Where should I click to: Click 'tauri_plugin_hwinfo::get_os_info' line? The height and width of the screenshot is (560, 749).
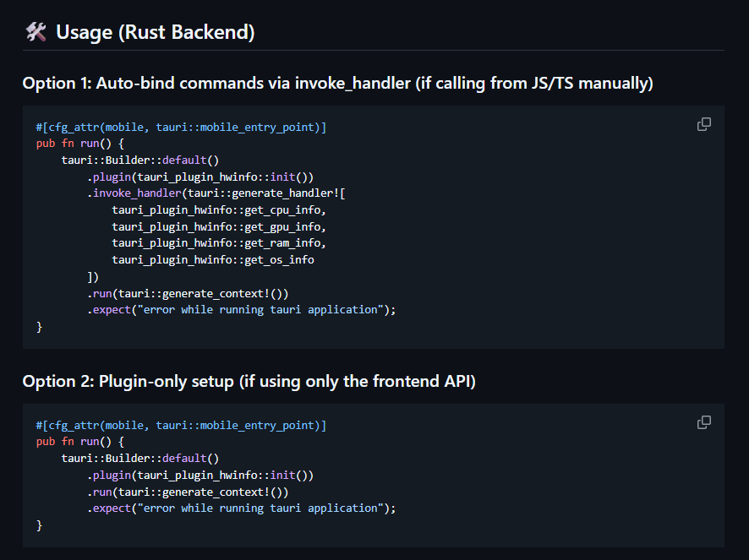click(213, 259)
